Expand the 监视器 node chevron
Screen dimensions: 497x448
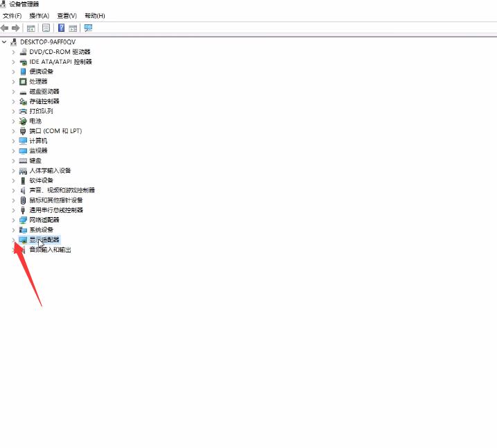point(13,151)
